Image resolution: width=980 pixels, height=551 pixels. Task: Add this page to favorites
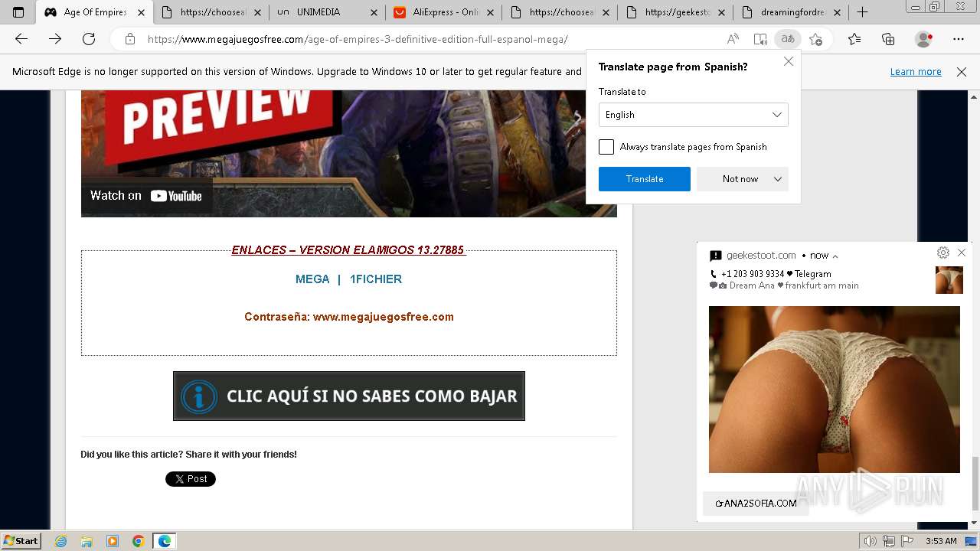click(x=815, y=39)
